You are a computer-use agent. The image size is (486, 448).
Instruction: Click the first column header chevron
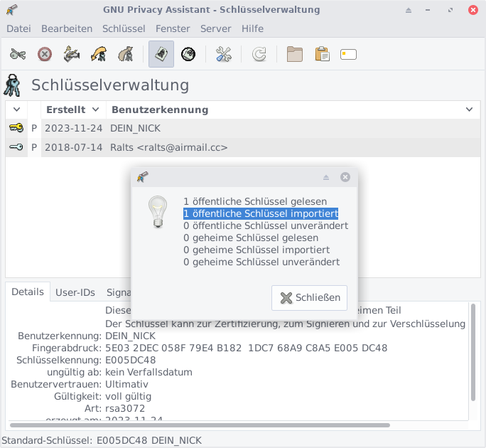(x=16, y=110)
